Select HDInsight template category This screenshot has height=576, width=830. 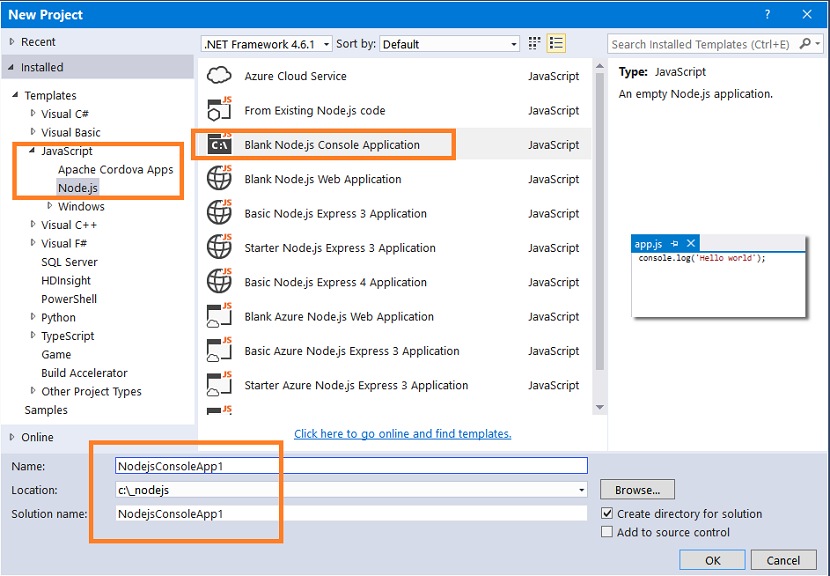[x=66, y=281]
